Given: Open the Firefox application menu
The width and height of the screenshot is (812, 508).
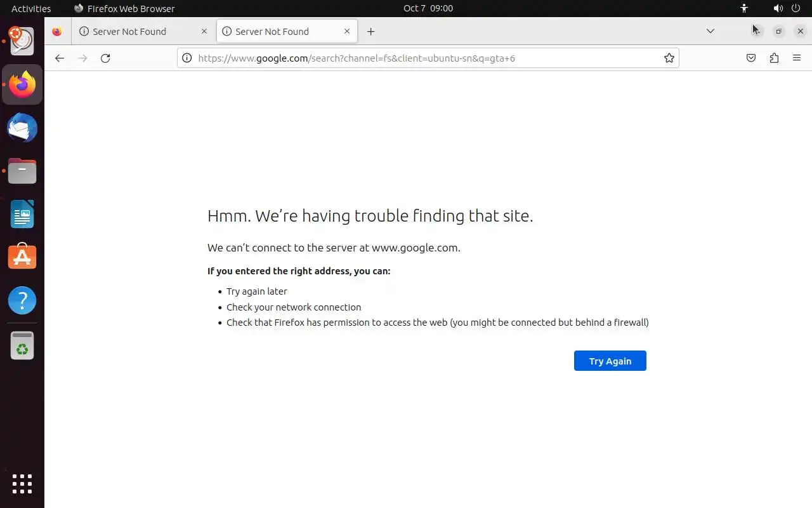Looking at the screenshot, I should click(x=797, y=58).
